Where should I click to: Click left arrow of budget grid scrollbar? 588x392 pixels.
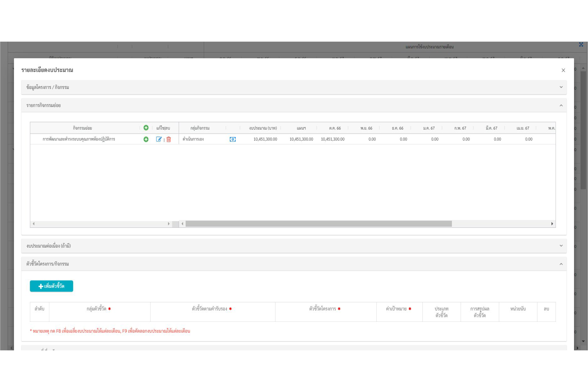[182, 224]
